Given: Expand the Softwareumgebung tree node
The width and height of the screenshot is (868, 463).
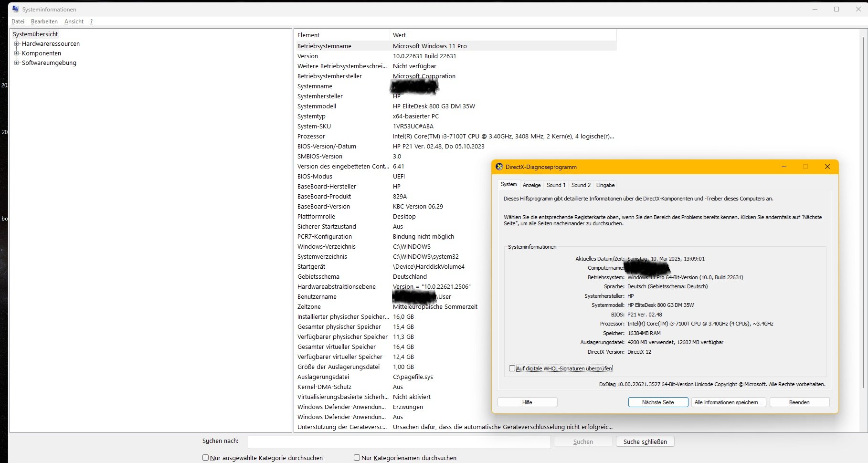Looking at the screenshot, I should click(x=16, y=63).
